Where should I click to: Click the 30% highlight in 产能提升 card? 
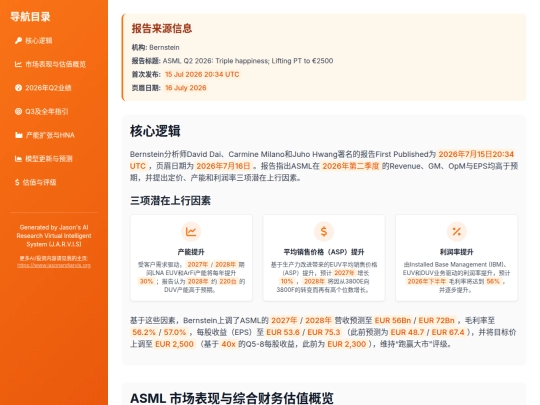[x=146, y=281]
